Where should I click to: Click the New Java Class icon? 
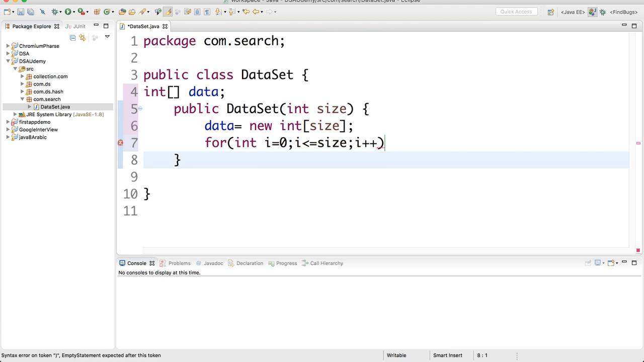tap(107, 12)
